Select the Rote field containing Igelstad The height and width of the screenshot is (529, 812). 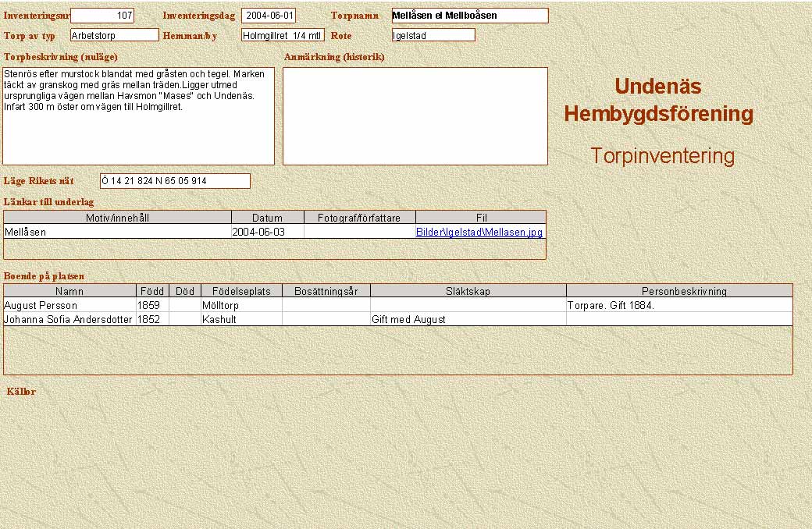tap(433, 35)
